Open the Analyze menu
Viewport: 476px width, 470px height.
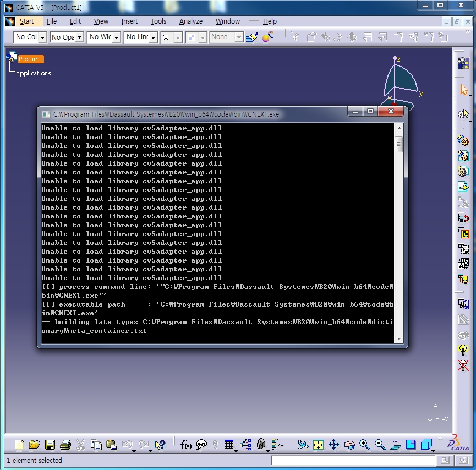pyautogui.click(x=190, y=21)
